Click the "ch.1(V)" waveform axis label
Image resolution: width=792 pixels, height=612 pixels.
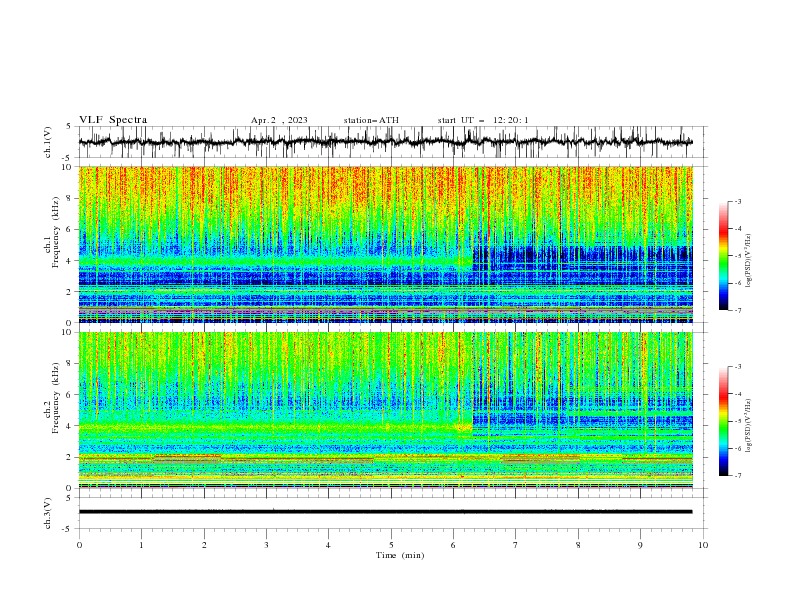(48, 142)
